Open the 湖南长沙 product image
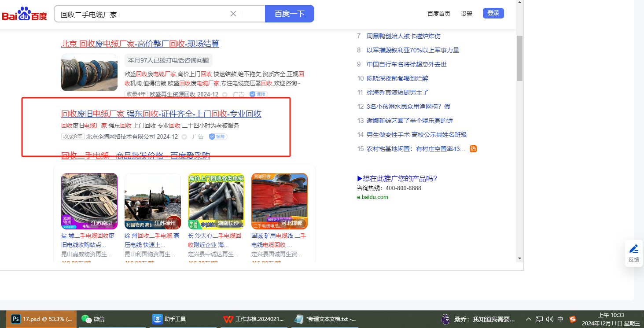Viewport: 644px width, 328px height. (x=216, y=201)
